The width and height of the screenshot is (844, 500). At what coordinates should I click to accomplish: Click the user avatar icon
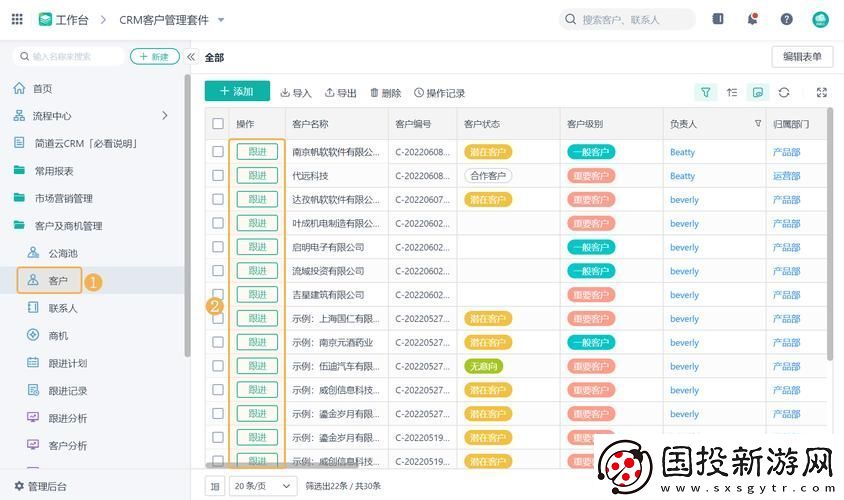[x=820, y=19]
